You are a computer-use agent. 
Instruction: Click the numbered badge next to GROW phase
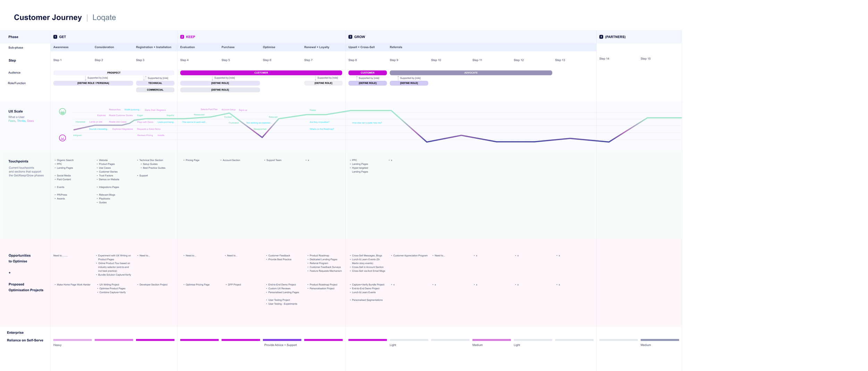click(350, 36)
